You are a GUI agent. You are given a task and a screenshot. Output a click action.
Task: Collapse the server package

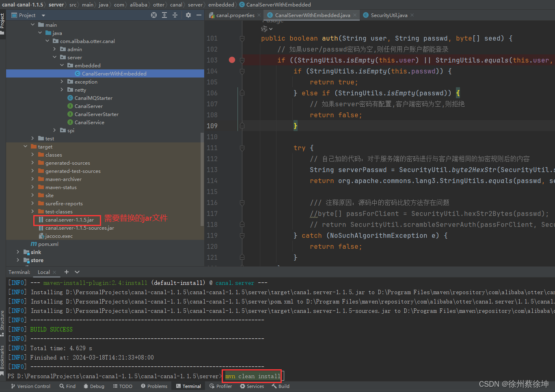coord(55,57)
